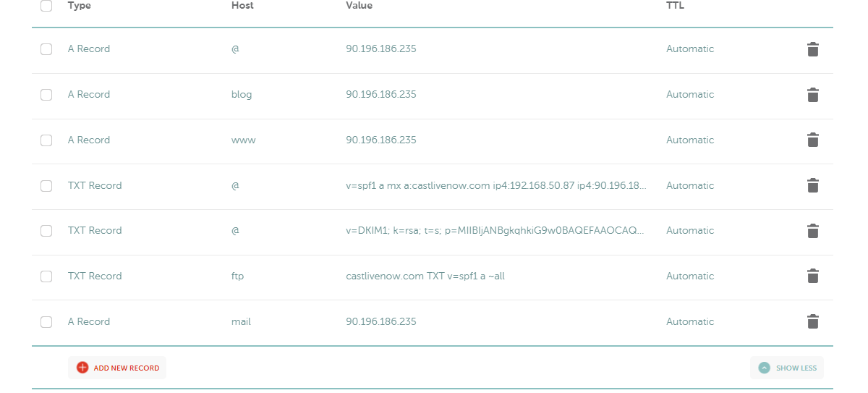
Task: Collapse the list with Show Less
Action: pos(787,368)
